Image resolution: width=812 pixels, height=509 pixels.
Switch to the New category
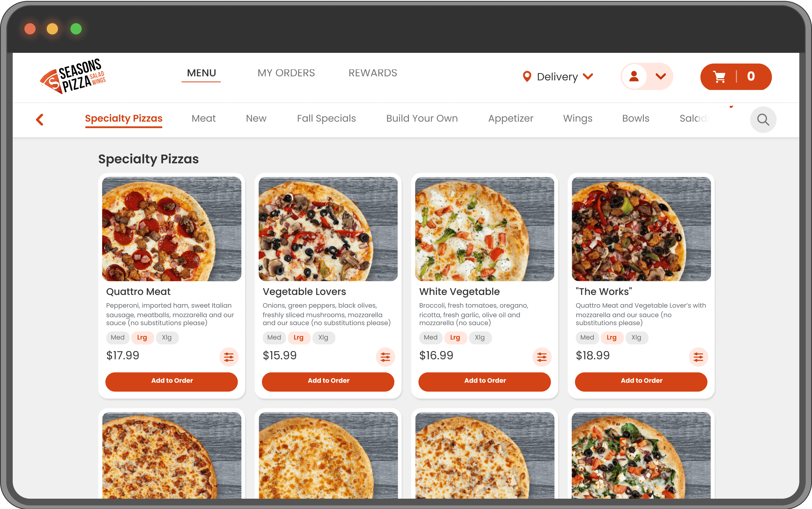pos(256,118)
